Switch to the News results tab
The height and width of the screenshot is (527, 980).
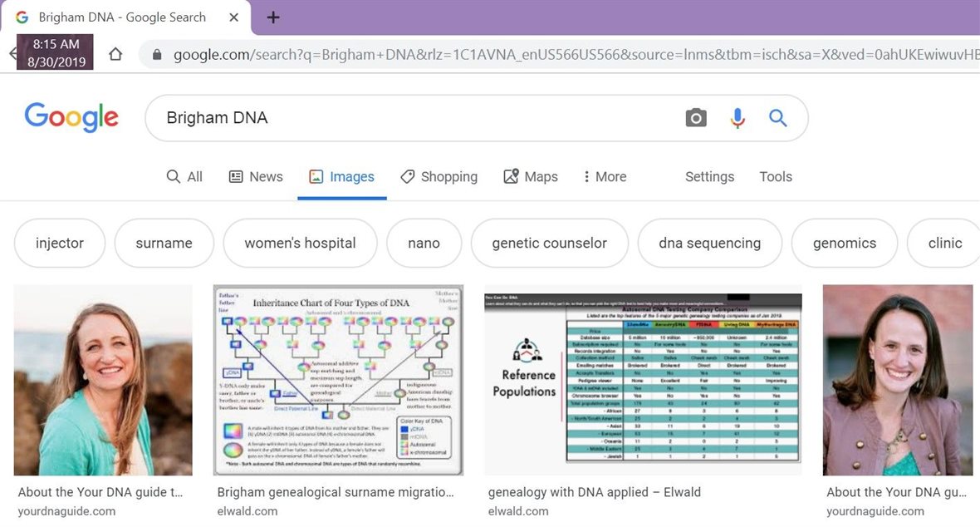(256, 176)
